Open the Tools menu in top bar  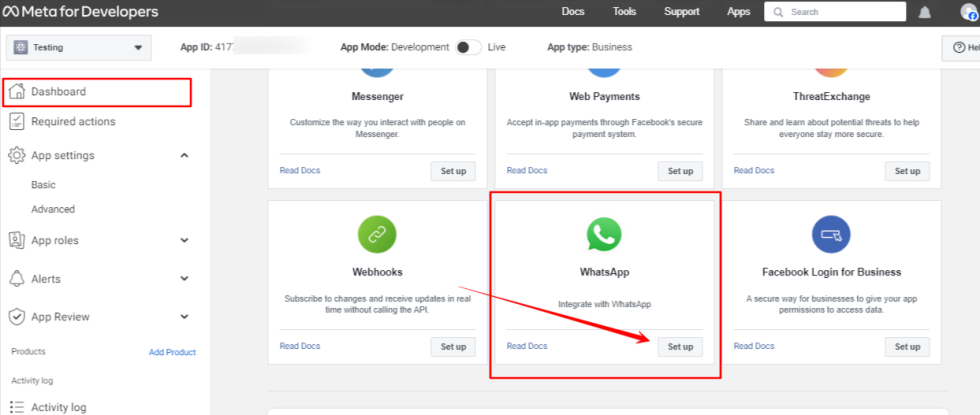coord(624,12)
